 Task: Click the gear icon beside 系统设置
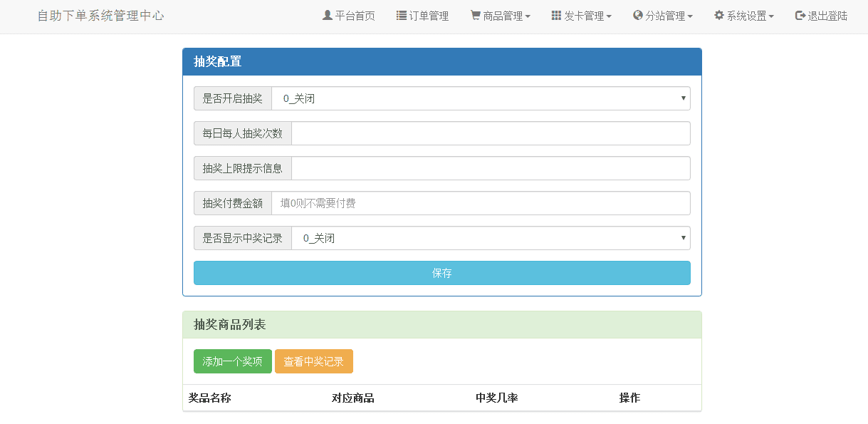click(718, 15)
